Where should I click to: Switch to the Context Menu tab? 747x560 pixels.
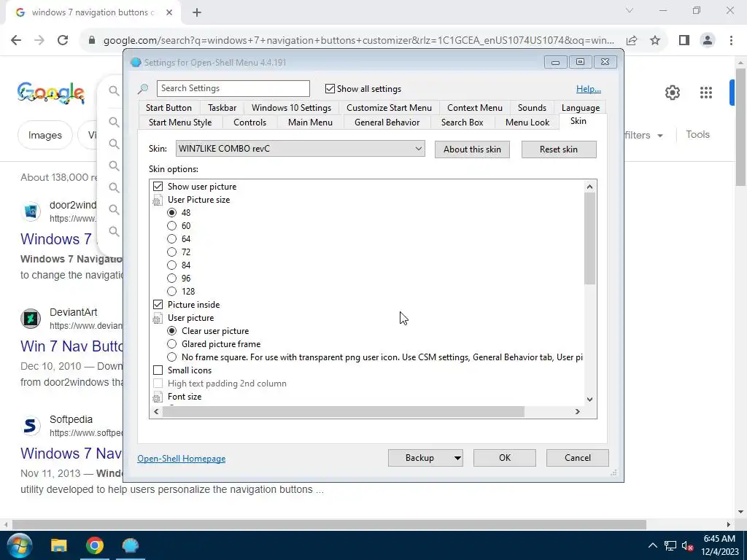click(474, 108)
